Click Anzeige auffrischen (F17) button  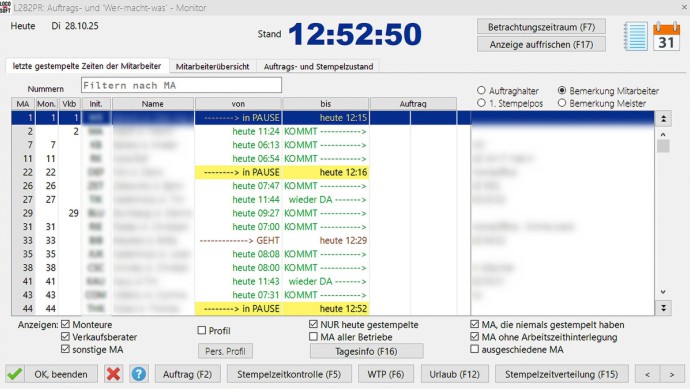(x=541, y=44)
